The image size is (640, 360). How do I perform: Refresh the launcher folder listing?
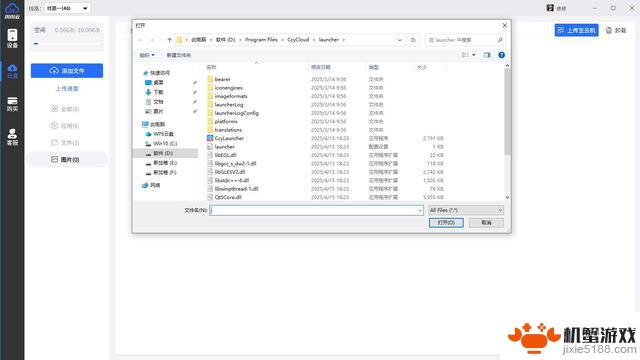point(413,40)
